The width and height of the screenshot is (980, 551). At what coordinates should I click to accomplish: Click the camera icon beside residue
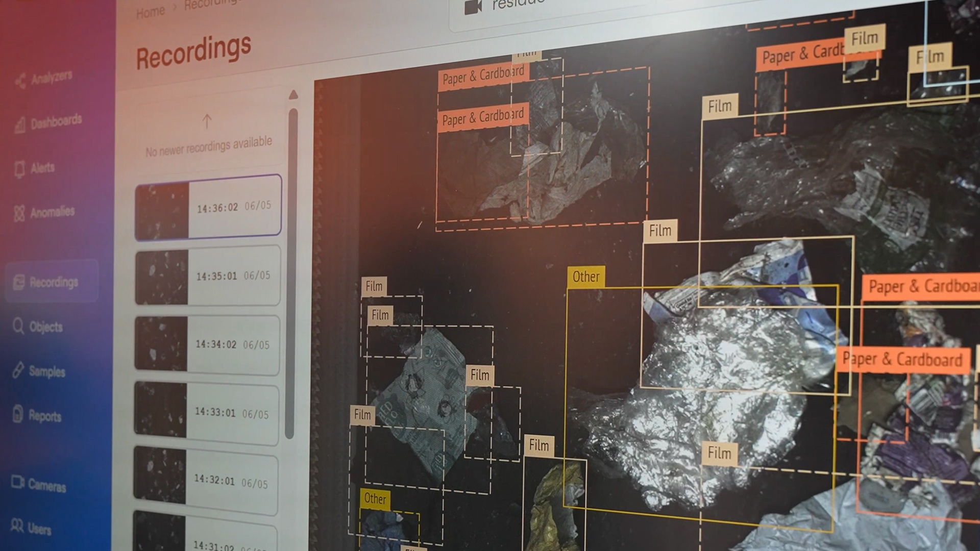click(x=473, y=7)
